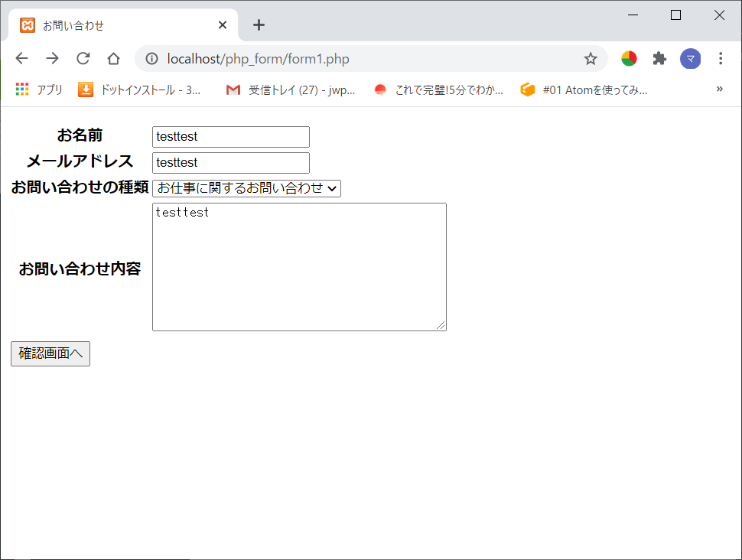Click the お問い合わせ内容 label

click(80, 269)
